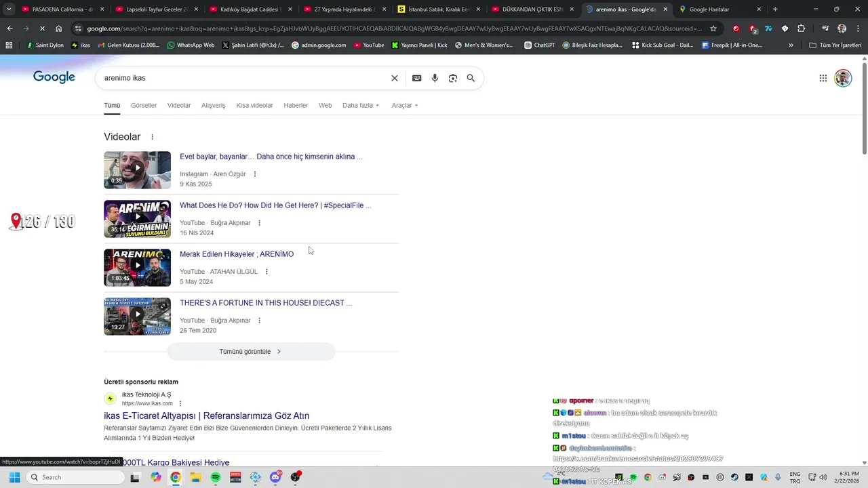Expand videos with Tümünü görüntüle
The width and height of the screenshot is (868, 488).
251,352
